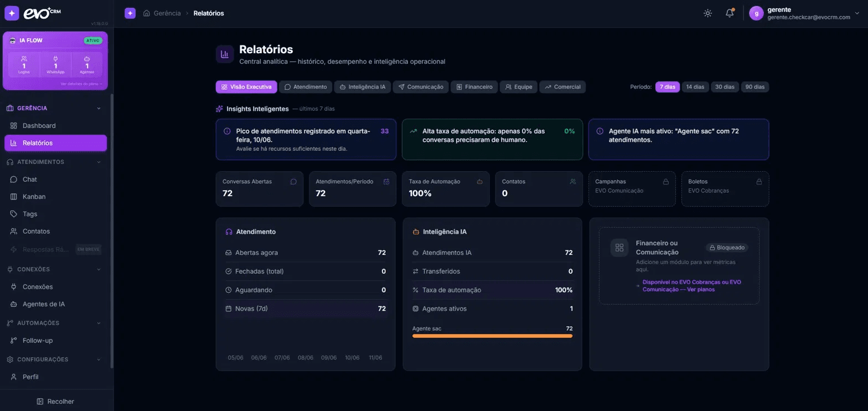Image resolution: width=868 pixels, height=411 pixels.
Task: Click the Relatórios chart icon beside the page title
Action: point(225,54)
